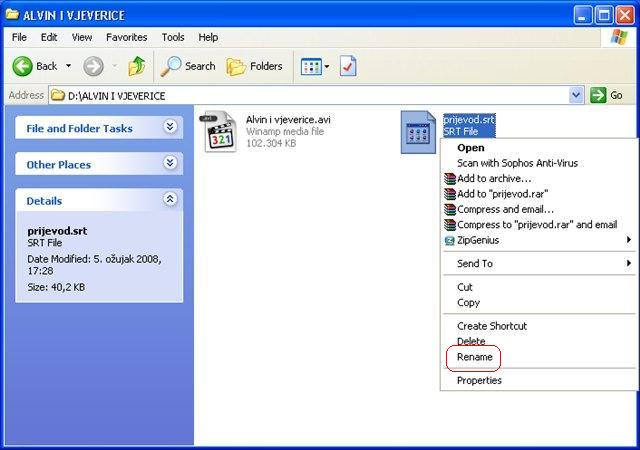Click the Up folder icon

[136, 66]
